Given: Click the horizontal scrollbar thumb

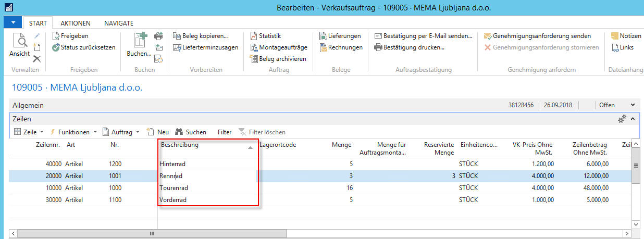Looking at the screenshot, I should coord(152,234).
